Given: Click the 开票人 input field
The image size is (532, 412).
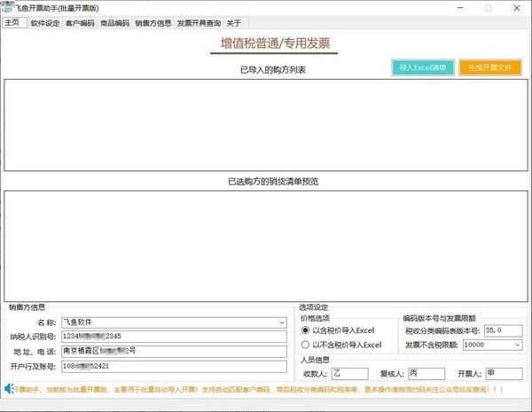Looking at the screenshot, I should 504,374.
